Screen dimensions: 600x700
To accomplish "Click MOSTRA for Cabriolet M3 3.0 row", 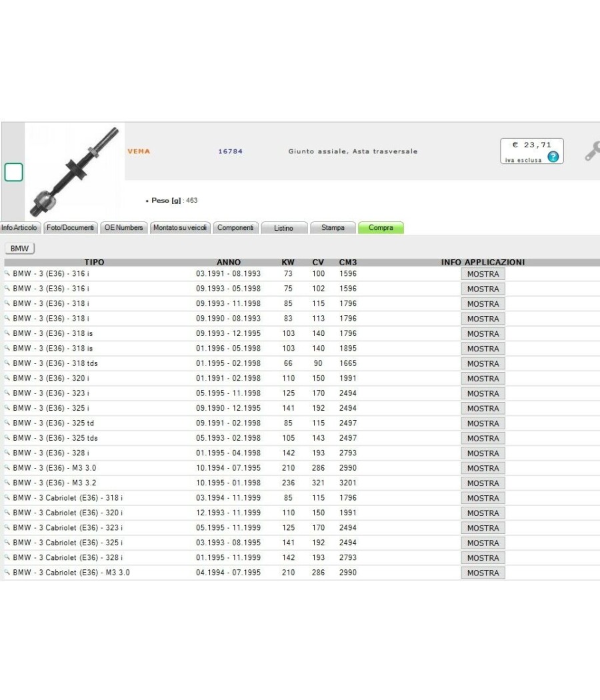I will (x=483, y=573).
